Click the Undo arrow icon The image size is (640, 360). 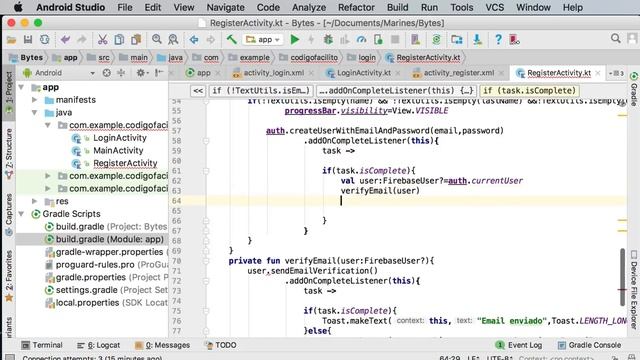pos(65,40)
